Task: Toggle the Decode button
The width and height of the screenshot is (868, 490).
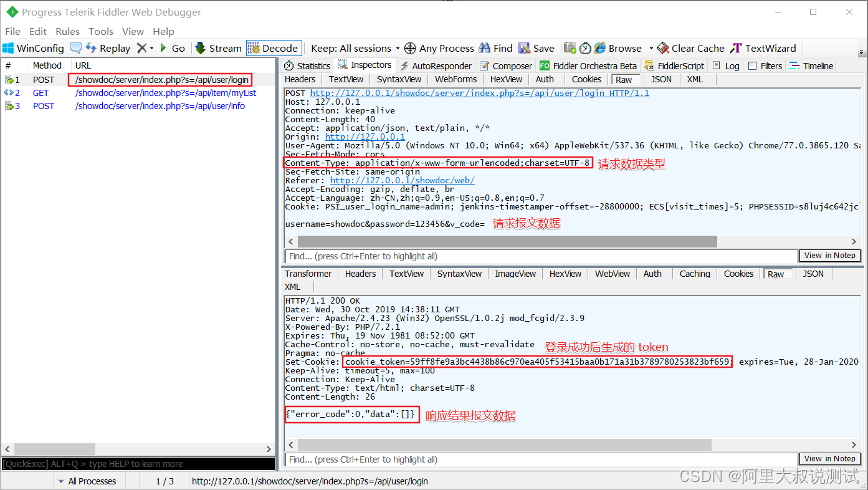Action: click(274, 48)
